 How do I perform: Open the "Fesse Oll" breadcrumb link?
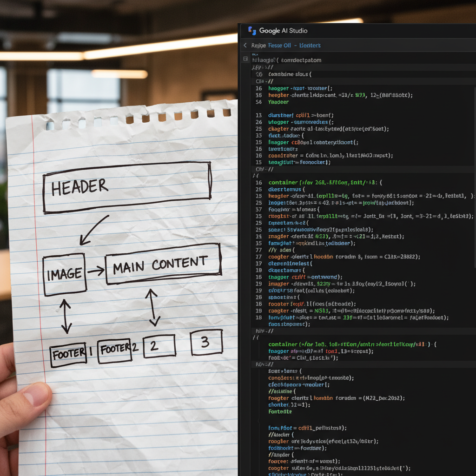click(279, 46)
